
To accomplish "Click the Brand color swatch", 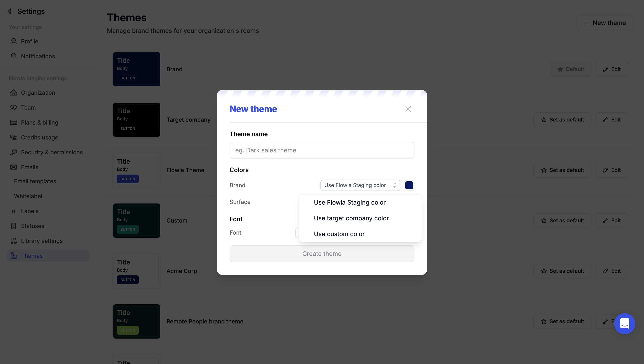I will pyautogui.click(x=409, y=185).
